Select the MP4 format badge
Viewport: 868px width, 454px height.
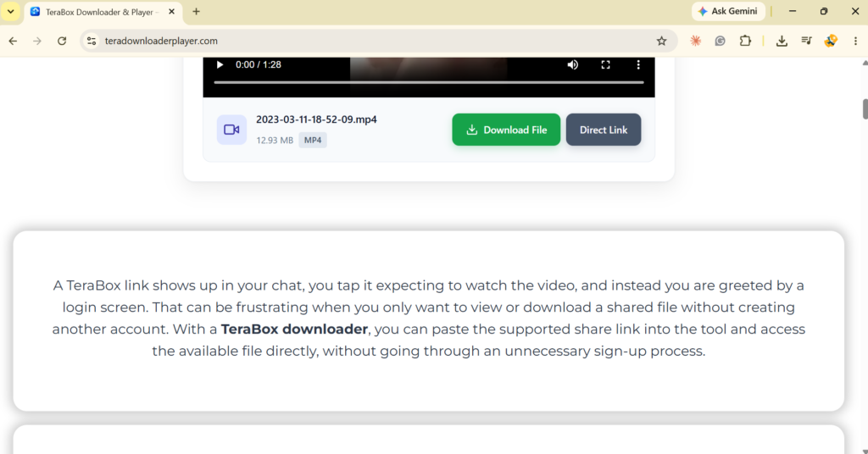point(313,140)
